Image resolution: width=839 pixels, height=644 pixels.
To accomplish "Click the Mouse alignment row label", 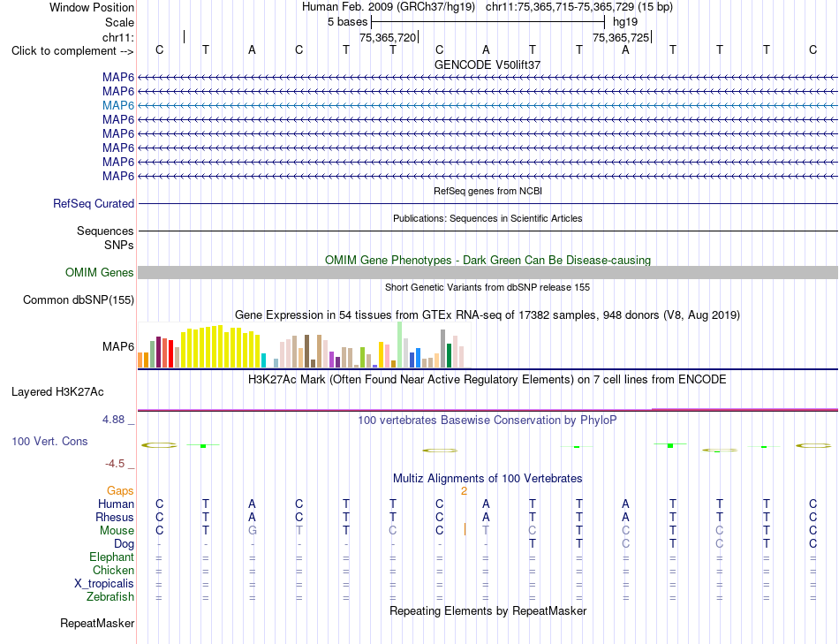I will click(x=117, y=531).
